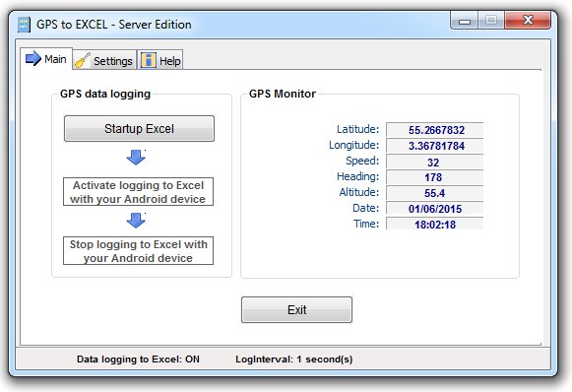Click the Heading value field

pyautogui.click(x=435, y=177)
